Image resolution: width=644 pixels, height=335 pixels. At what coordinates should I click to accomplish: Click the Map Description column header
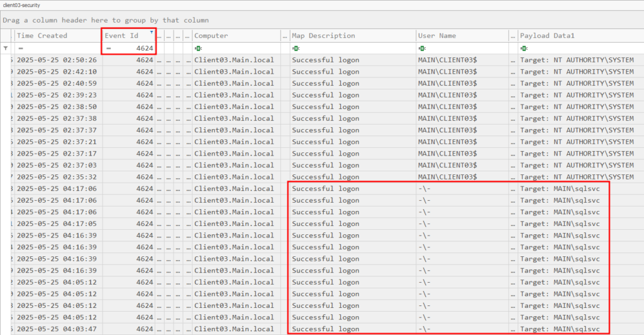pos(323,36)
